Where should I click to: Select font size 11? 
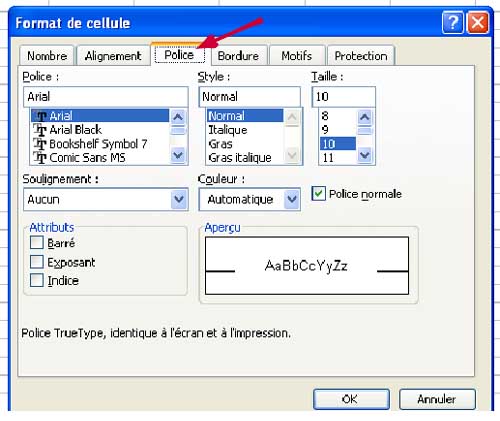[338, 157]
